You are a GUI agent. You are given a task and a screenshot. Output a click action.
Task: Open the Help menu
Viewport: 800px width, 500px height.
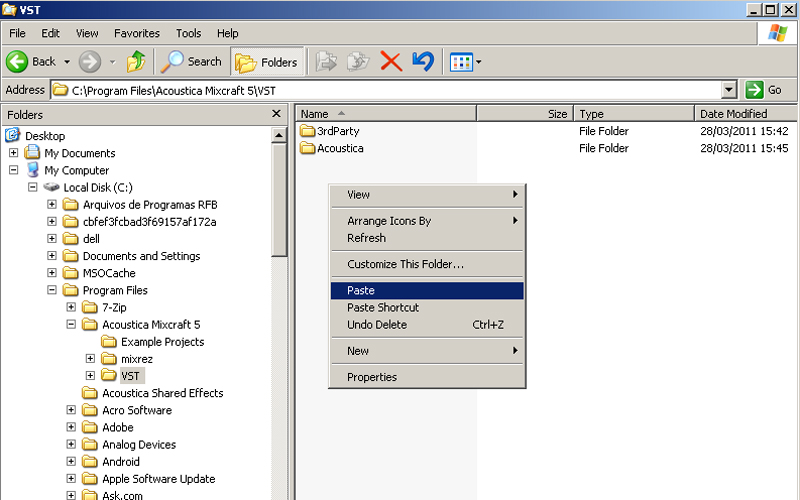[x=228, y=33]
